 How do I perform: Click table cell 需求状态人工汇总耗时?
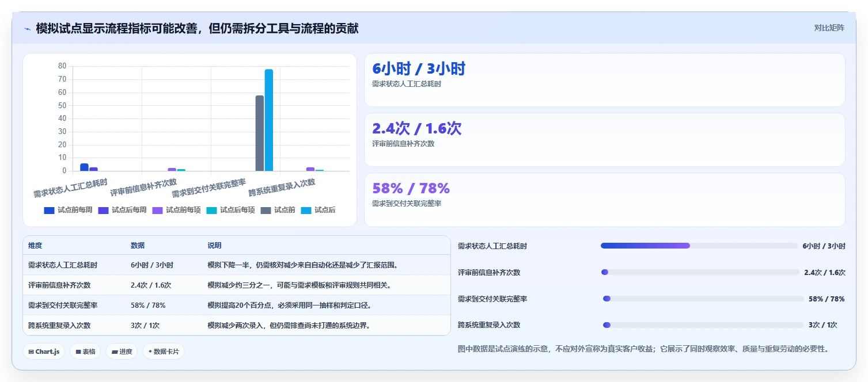click(63, 265)
